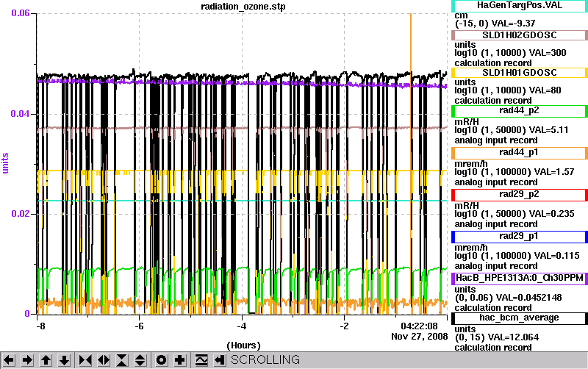Select the hac_bcm_average curve legend

coord(520,318)
